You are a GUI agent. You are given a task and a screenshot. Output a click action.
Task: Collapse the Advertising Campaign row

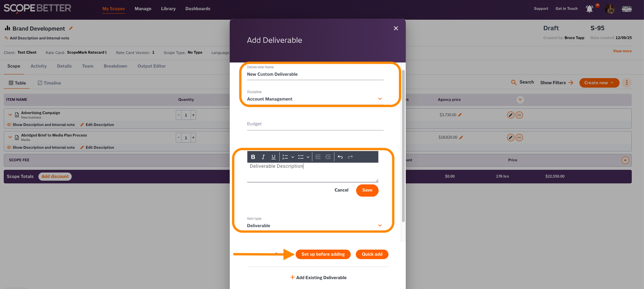tap(10, 115)
